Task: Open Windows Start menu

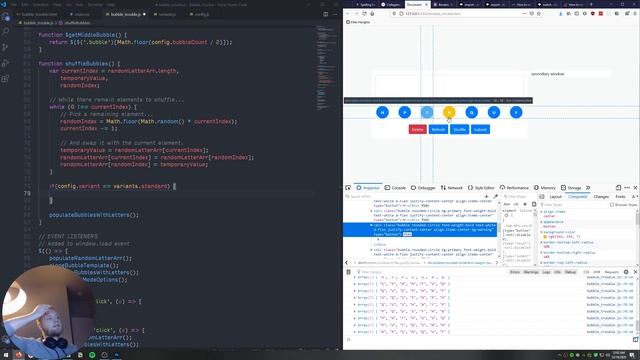Action: [x=6, y=355]
